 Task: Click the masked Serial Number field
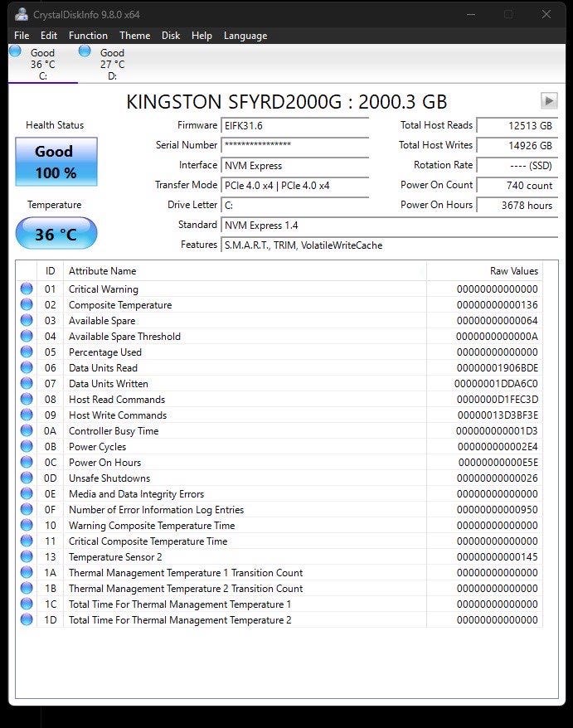coord(295,145)
